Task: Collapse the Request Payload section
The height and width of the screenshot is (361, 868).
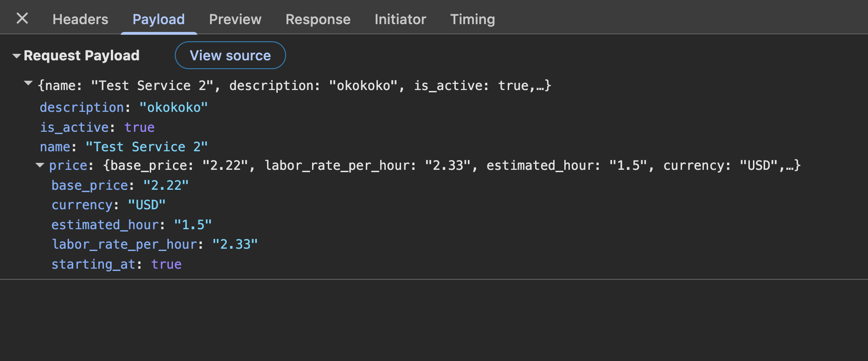Action: pyautogui.click(x=17, y=56)
